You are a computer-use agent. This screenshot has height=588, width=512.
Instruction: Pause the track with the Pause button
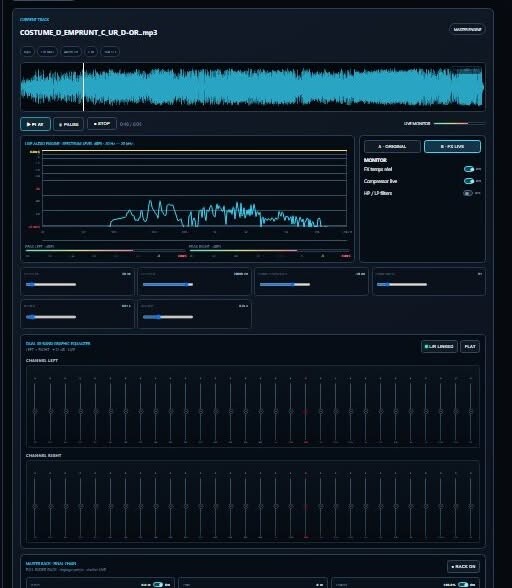tap(68, 124)
